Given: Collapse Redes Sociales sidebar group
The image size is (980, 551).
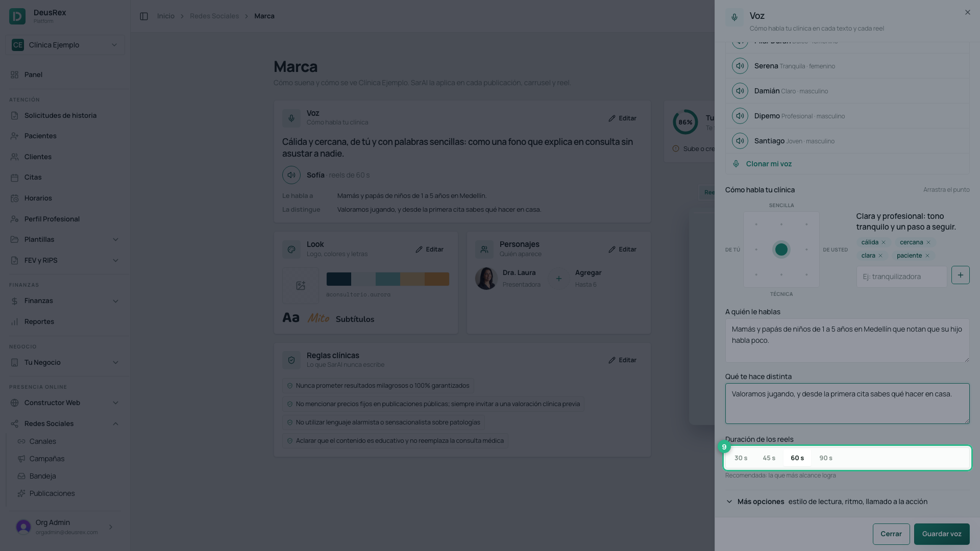Looking at the screenshot, I should pos(65,423).
